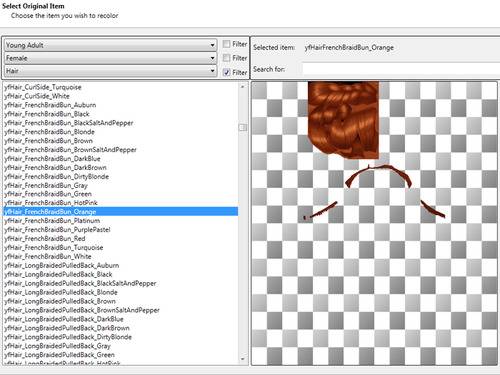The width and height of the screenshot is (500, 375).
Task: Select yfHair_CurlSide_Turquoise entry
Action: (43, 87)
